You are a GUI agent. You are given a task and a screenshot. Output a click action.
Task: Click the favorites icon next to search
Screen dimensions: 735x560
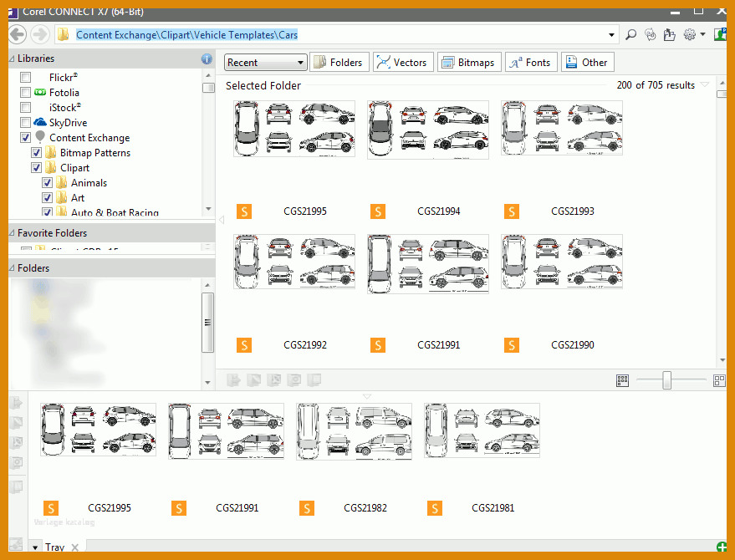pyautogui.click(x=651, y=34)
